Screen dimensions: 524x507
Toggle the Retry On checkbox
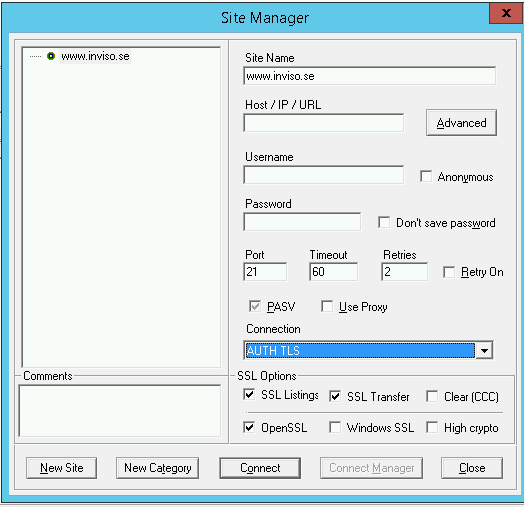pos(448,272)
